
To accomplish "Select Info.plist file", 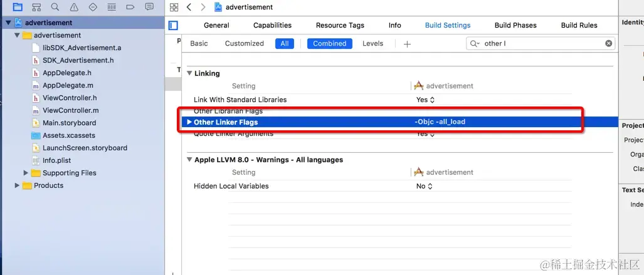I will pos(58,160).
